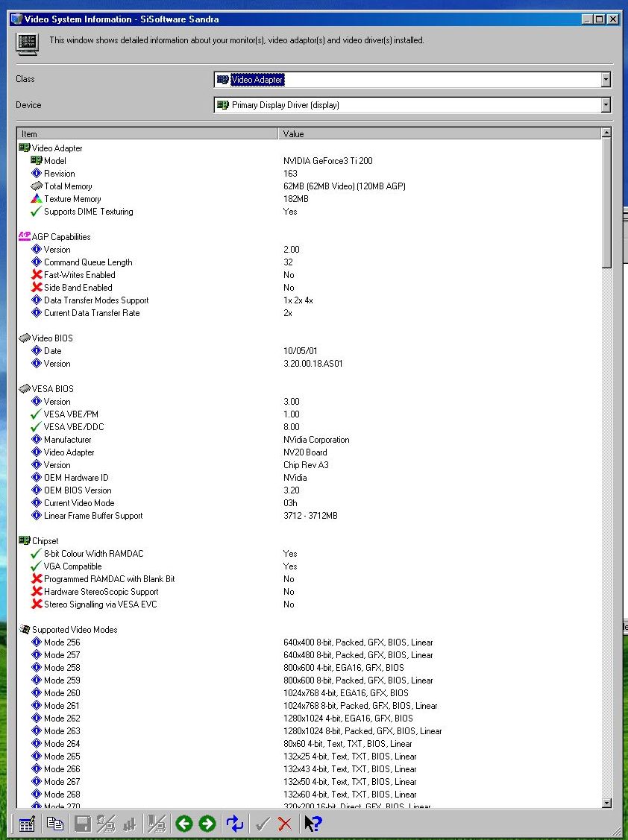The image size is (628, 840).
Task: Select the Mode 264 row
Action: (310, 744)
